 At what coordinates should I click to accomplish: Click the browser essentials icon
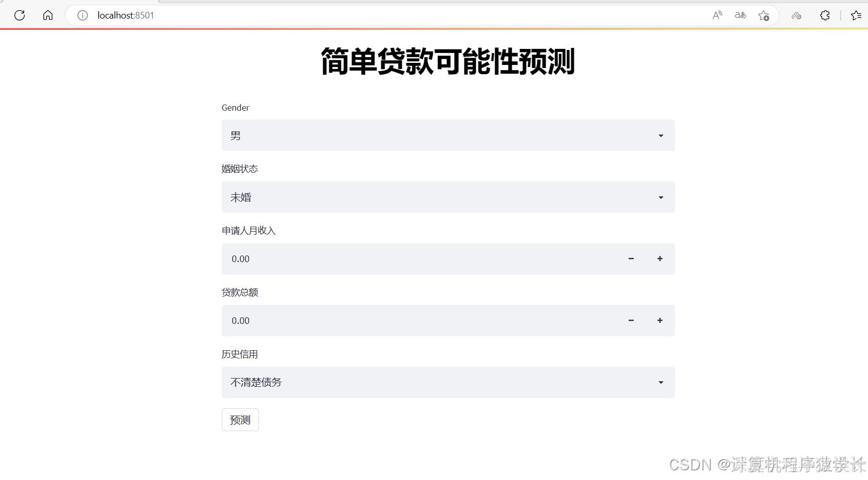pyautogui.click(x=796, y=15)
